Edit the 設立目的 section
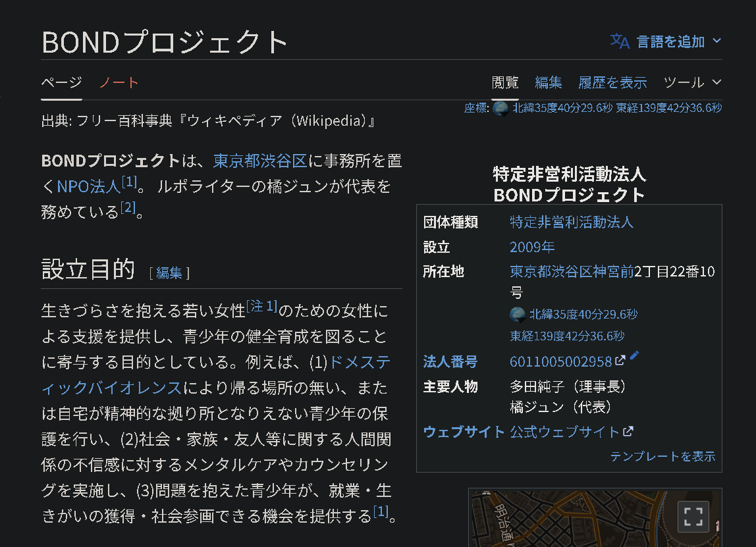Viewport: 756px width, 547px height. pos(169,273)
